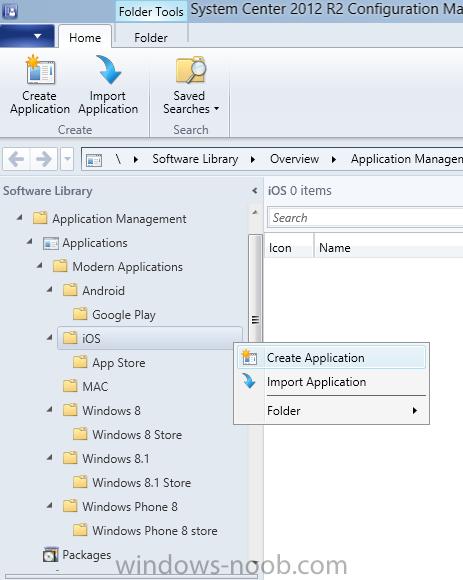
Task: Click the Import Application context menu icon
Action: [x=249, y=381]
